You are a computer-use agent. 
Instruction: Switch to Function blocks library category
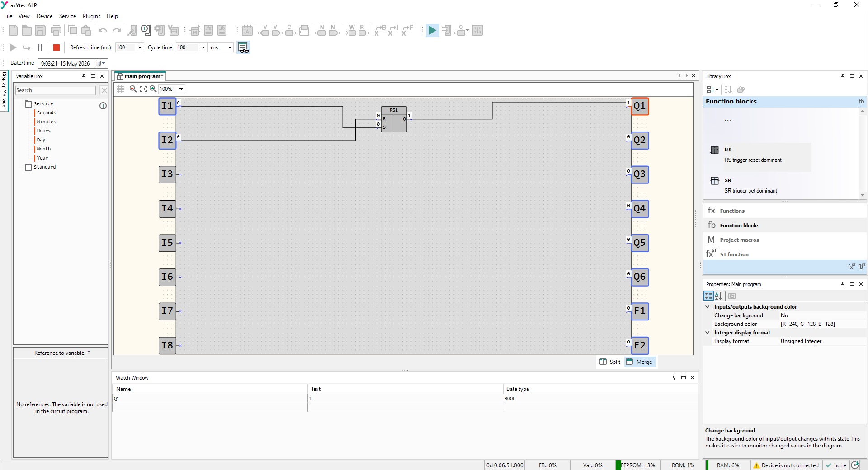click(x=784, y=226)
